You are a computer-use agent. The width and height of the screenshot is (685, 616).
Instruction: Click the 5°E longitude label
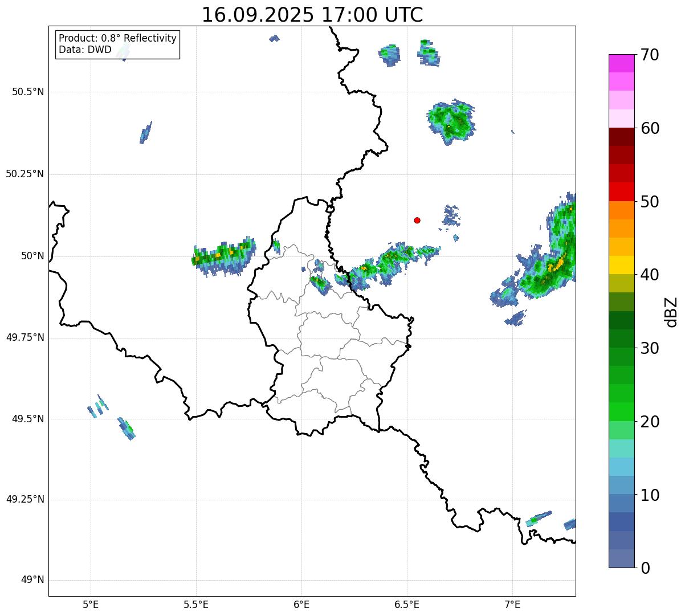(x=91, y=604)
